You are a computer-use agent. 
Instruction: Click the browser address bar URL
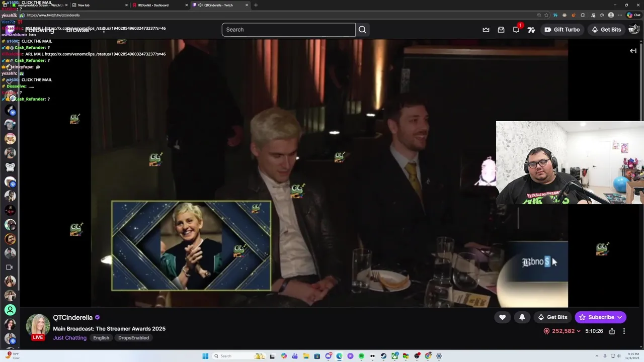[x=53, y=15]
